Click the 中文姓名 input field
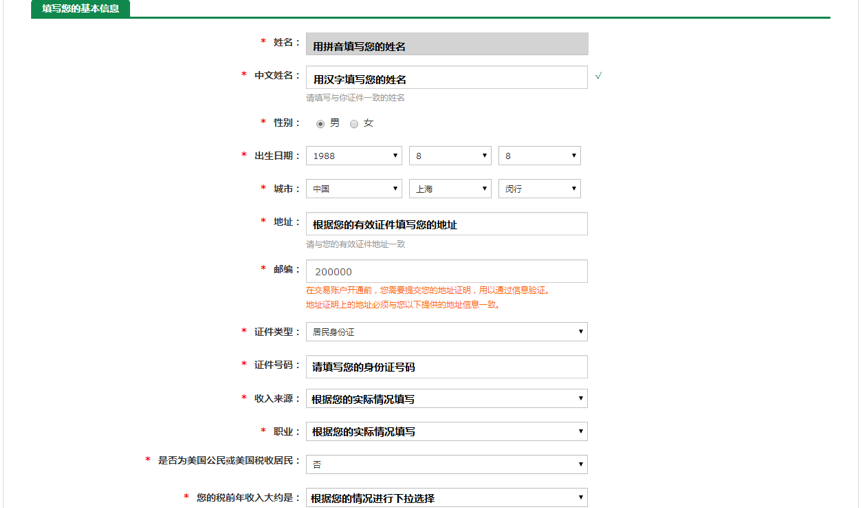Screen dimensions: 864x508 (447, 78)
